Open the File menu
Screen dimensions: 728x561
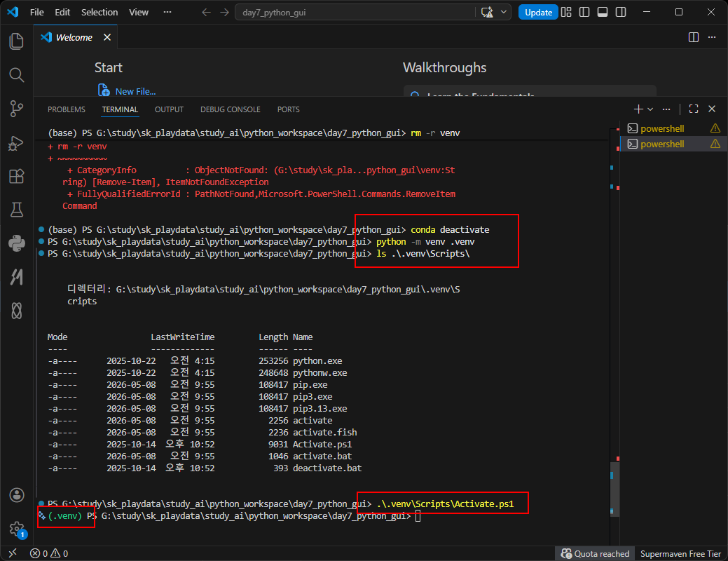(x=36, y=12)
